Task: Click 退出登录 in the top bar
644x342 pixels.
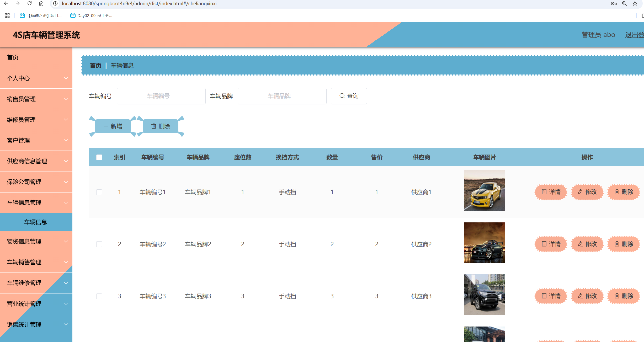Action: point(635,34)
